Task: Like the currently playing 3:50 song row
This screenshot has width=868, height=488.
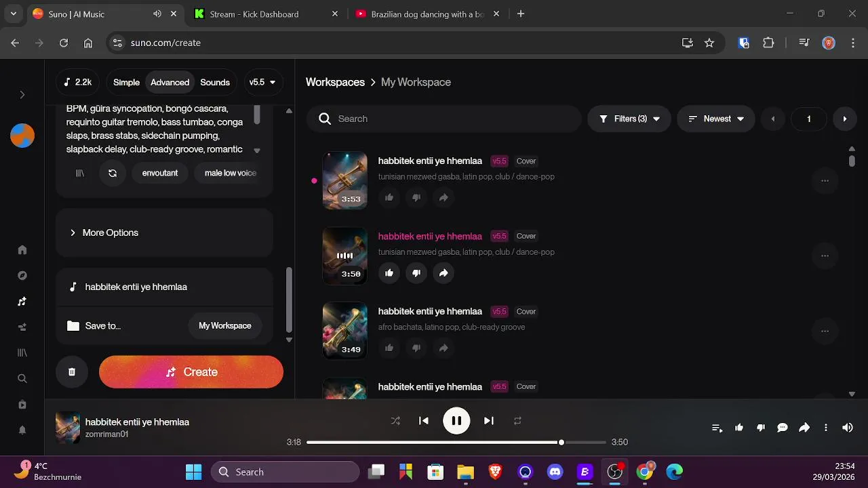Action: tap(389, 272)
